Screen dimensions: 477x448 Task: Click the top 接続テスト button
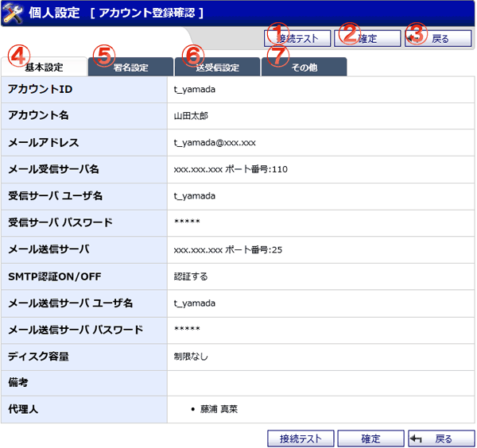click(297, 39)
